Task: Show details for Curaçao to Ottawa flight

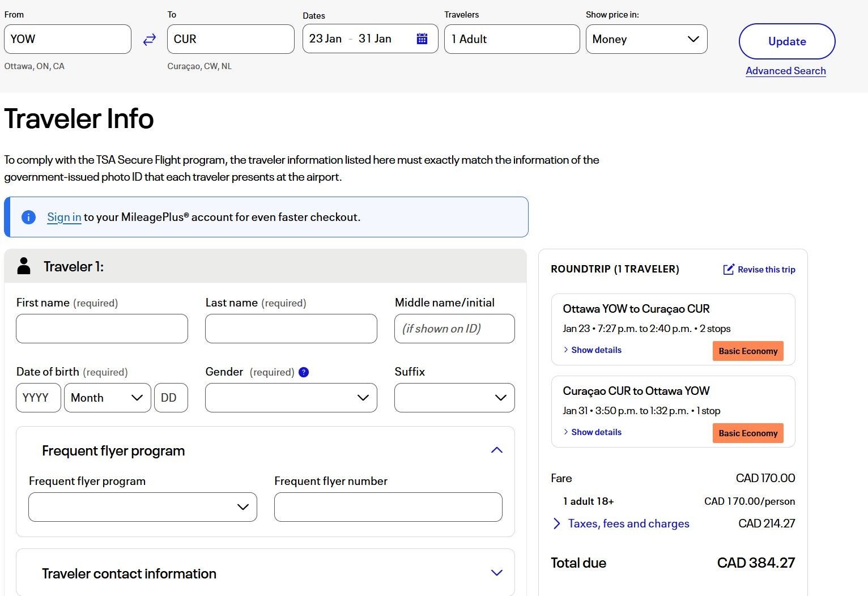Action: tap(595, 432)
